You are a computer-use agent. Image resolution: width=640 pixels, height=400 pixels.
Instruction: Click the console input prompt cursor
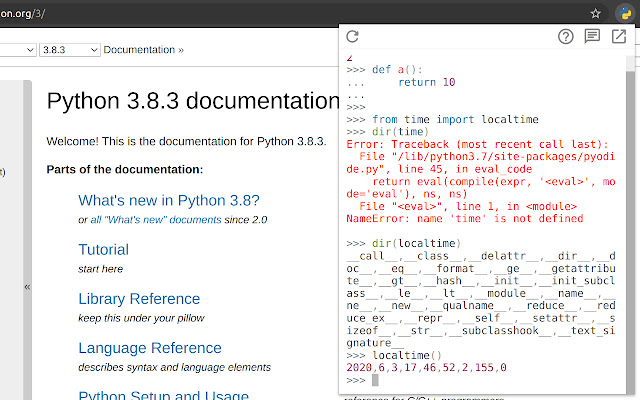(375, 380)
